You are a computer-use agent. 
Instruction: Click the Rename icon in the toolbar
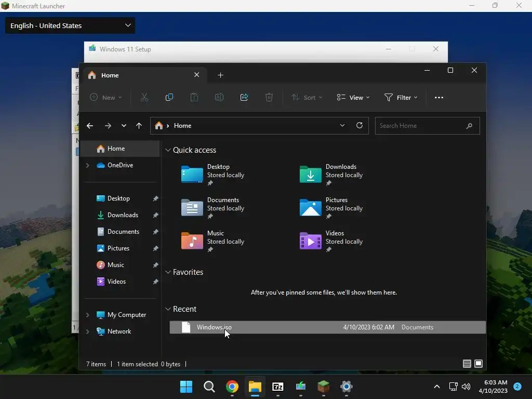(219, 97)
